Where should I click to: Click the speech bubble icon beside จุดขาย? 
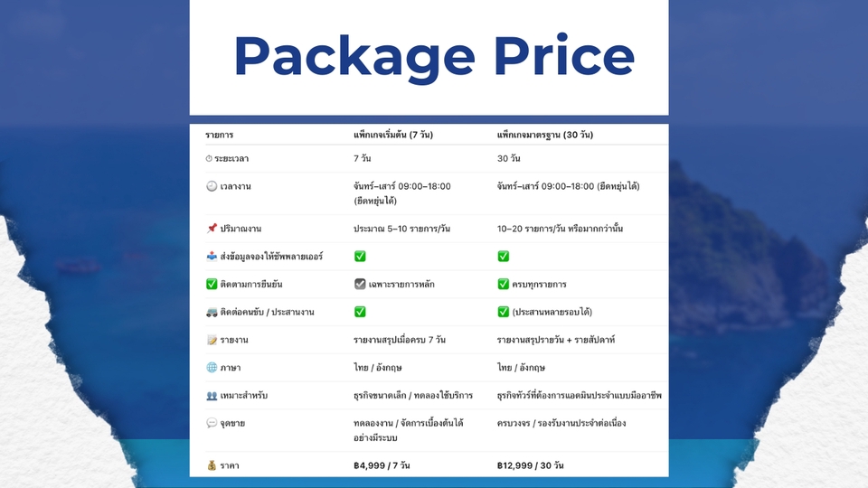pyautogui.click(x=211, y=423)
